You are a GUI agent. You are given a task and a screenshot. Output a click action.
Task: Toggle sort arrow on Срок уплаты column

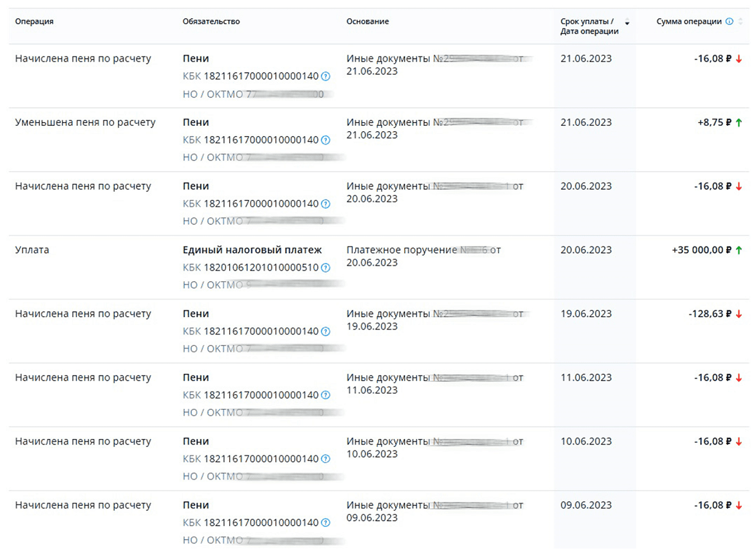tap(627, 23)
